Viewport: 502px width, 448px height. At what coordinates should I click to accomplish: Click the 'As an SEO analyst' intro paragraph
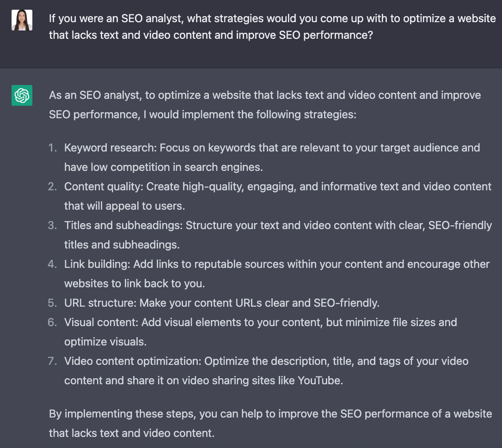[265, 105]
